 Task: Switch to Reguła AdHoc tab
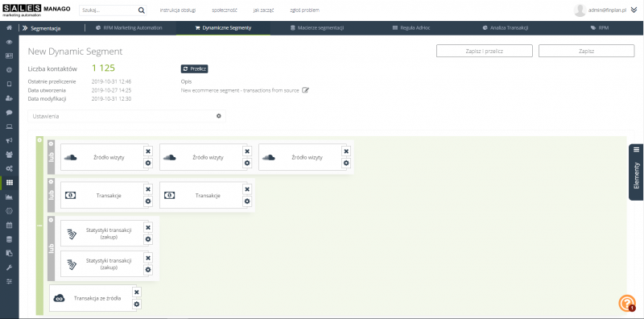point(411,28)
